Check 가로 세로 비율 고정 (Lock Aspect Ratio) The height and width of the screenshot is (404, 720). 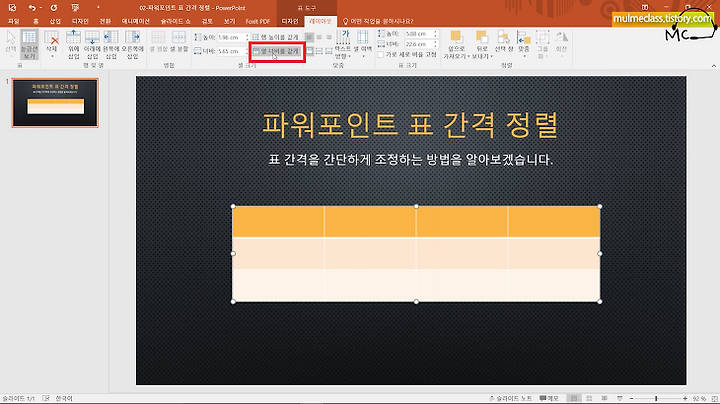point(381,54)
